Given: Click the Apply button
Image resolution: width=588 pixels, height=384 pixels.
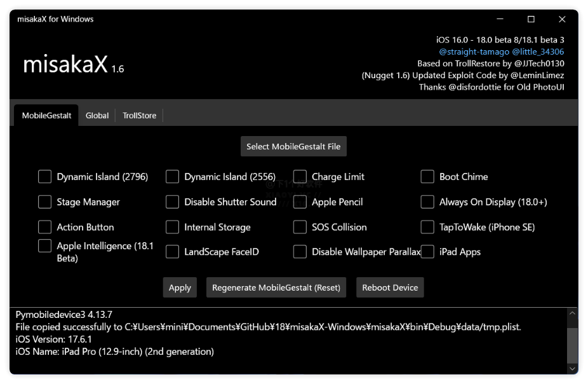Looking at the screenshot, I should 180,287.
